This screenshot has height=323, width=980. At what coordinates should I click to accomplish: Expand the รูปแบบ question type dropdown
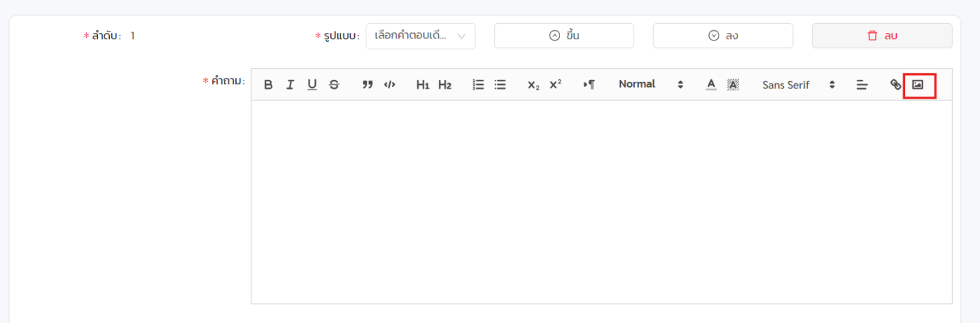(420, 36)
